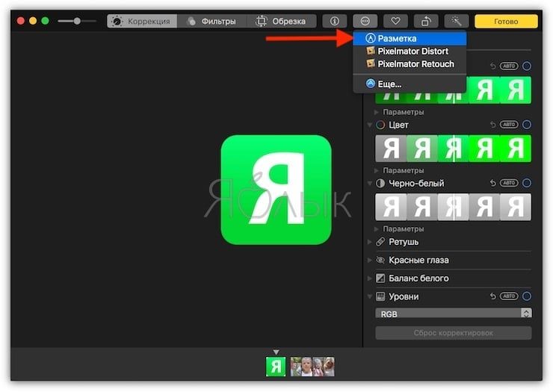
Task: Enable АВТО for Цвет
Action: (x=509, y=125)
